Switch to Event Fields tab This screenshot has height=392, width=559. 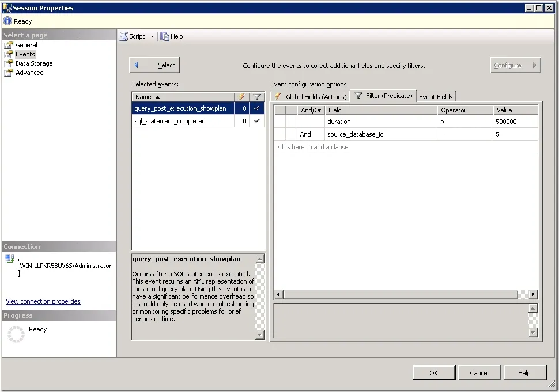436,97
